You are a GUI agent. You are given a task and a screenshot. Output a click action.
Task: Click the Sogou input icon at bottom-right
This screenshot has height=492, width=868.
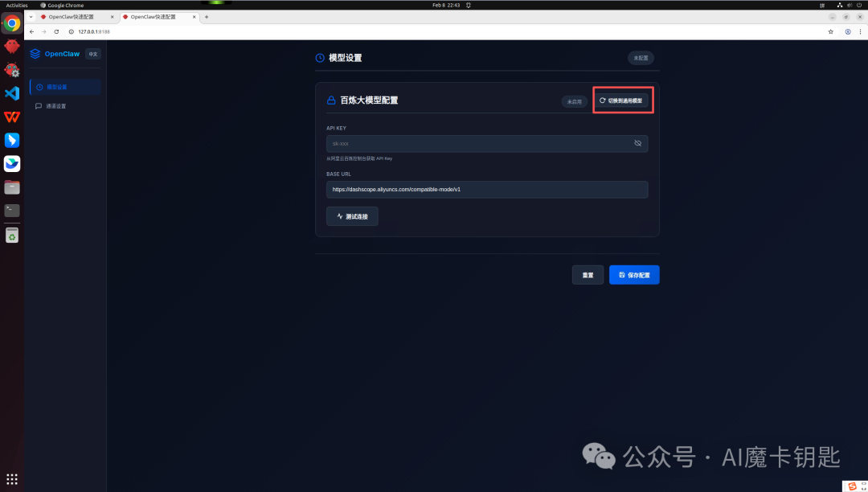coord(852,486)
